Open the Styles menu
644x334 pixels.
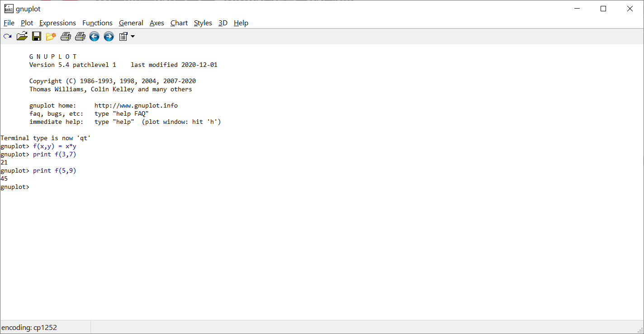click(x=203, y=23)
